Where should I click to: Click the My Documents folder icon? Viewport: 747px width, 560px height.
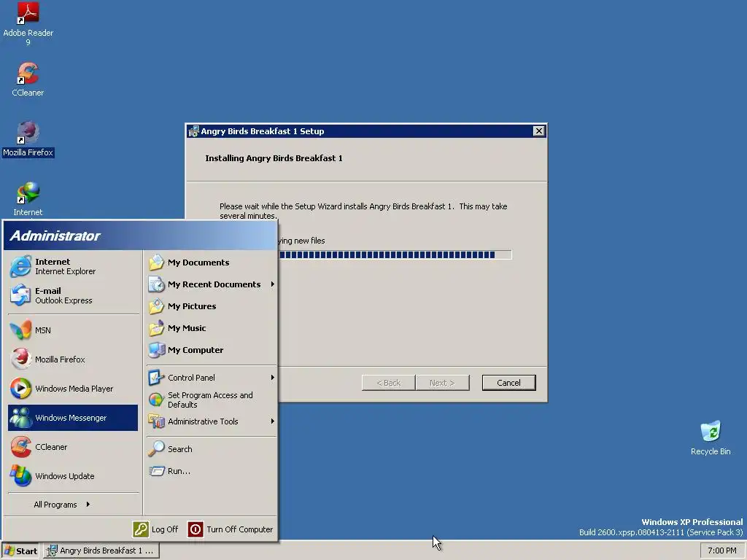tap(156, 262)
